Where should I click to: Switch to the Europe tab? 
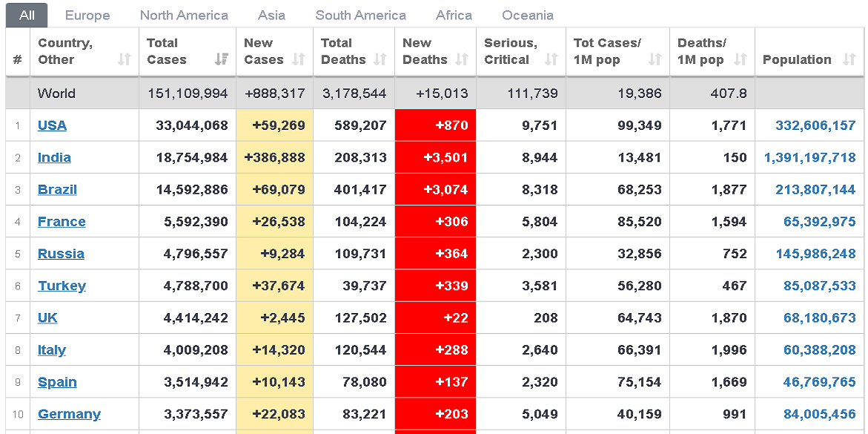click(87, 16)
